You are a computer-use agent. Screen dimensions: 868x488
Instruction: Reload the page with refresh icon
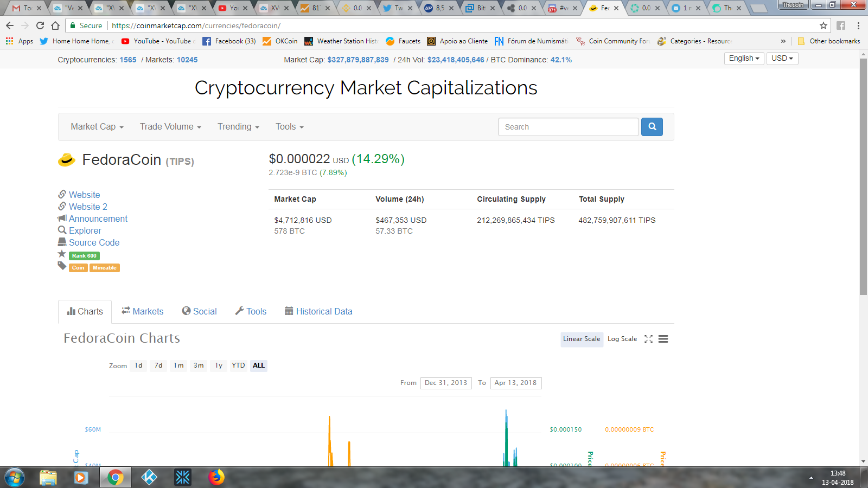(x=40, y=25)
